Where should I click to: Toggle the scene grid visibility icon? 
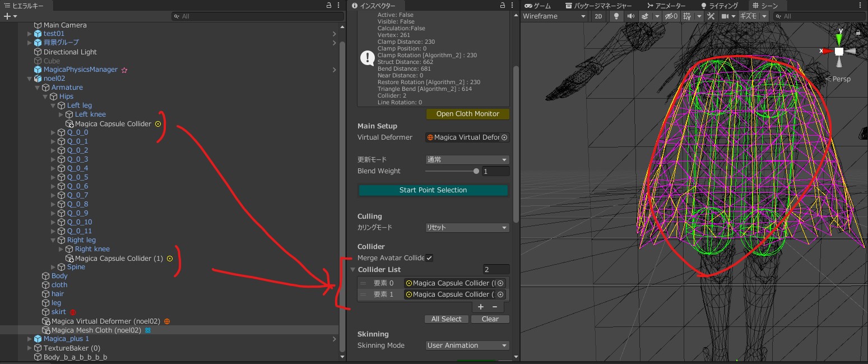coord(687,16)
